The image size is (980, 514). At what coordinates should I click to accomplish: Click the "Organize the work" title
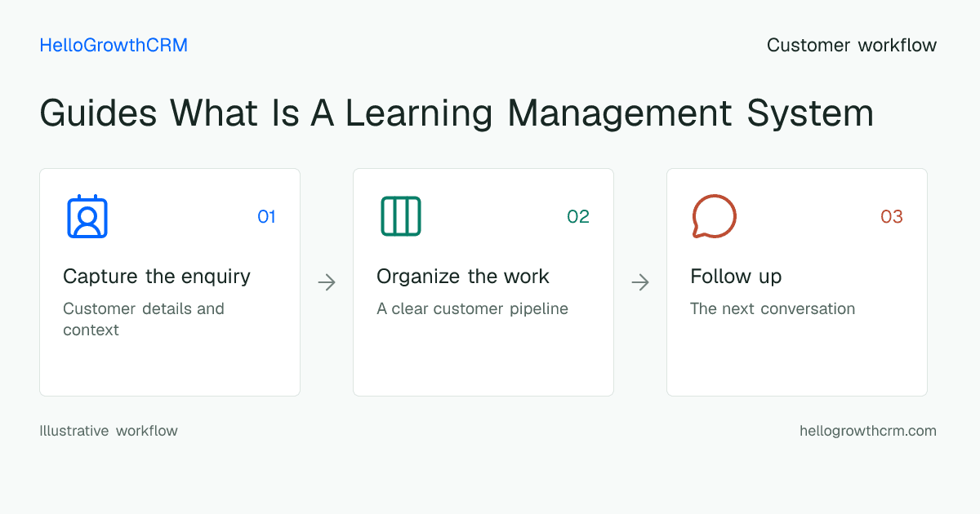[x=463, y=277]
